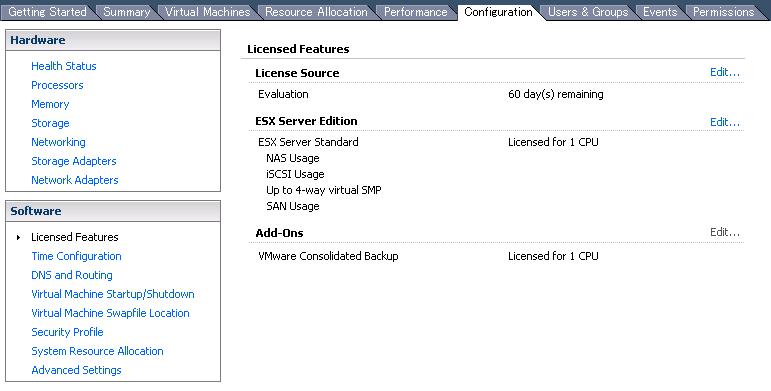
Task: Open Virtual Machine Startup/Shutdown settings
Action: click(113, 294)
